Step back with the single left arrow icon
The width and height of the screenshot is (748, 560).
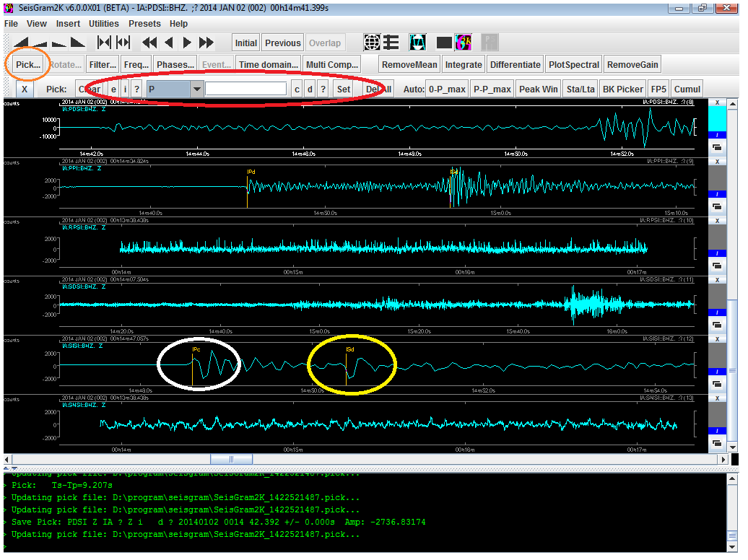(170, 42)
